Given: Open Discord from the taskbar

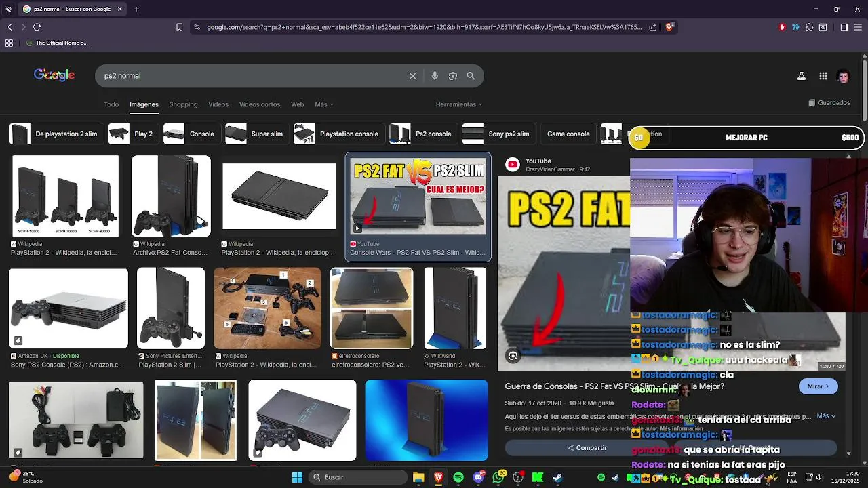Looking at the screenshot, I should click(x=479, y=477).
